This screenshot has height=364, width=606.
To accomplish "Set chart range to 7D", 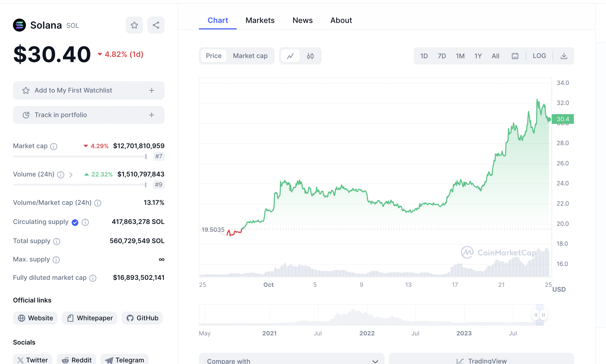I will pyautogui.click(x=442, y=56).
